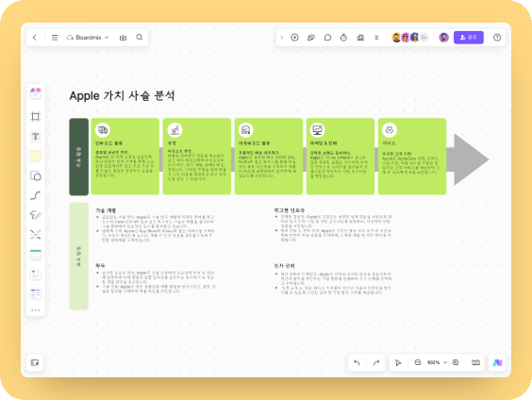Image resolution: width=532 pixels, height=400 pixels.
Task: Click the truck icon on first card
Action: click(x=103, y=129)
